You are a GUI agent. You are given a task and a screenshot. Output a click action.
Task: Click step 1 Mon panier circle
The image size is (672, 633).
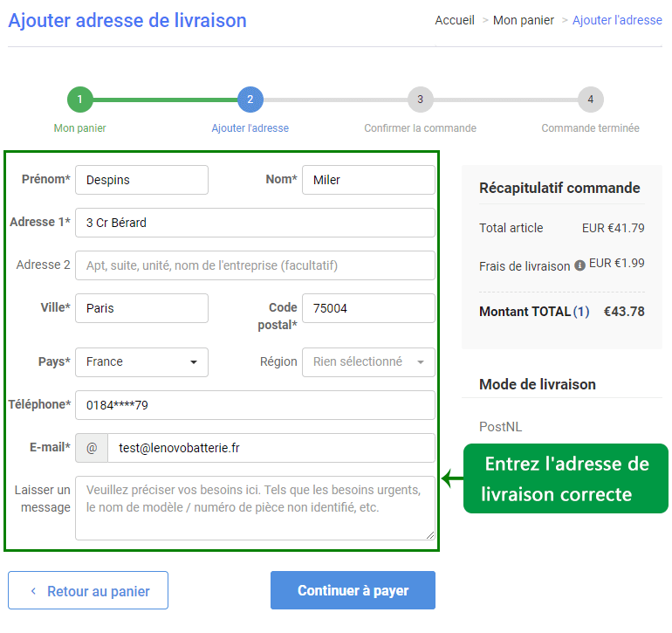tap(79, 100)
